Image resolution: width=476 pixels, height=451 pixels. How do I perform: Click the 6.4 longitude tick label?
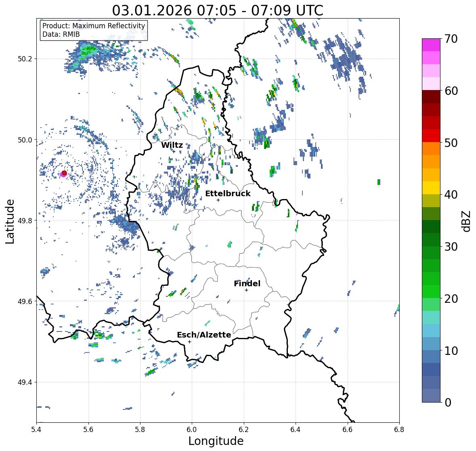(296, 430)
